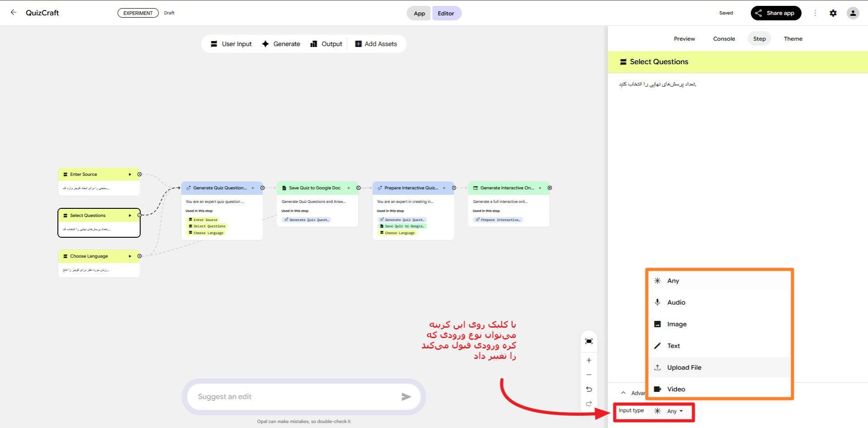Open the three-dot overflow menu

[815, 13]
